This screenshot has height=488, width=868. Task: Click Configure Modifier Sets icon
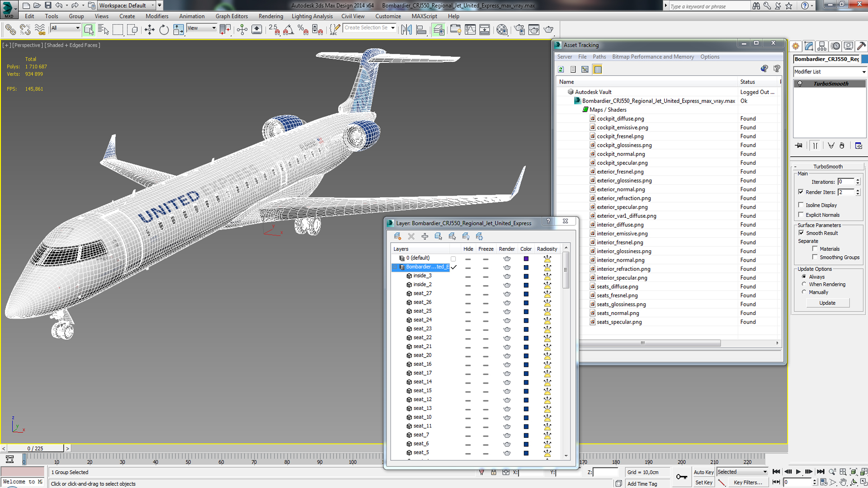pyautogui.click(x=859, y=145)
